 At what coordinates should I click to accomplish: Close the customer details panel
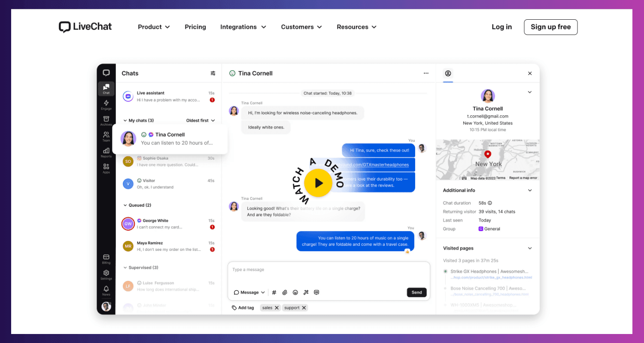(x=530, y=73)
